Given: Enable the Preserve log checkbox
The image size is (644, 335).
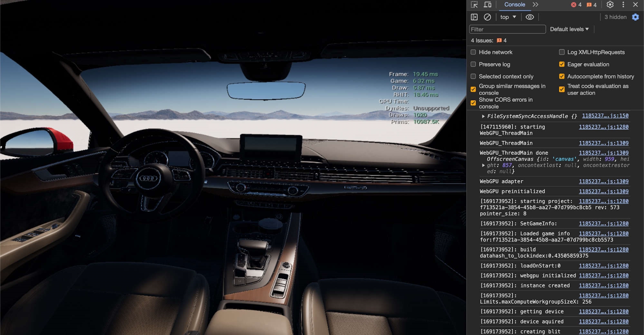Looking at the screenshot, I should tap(473, 64).
